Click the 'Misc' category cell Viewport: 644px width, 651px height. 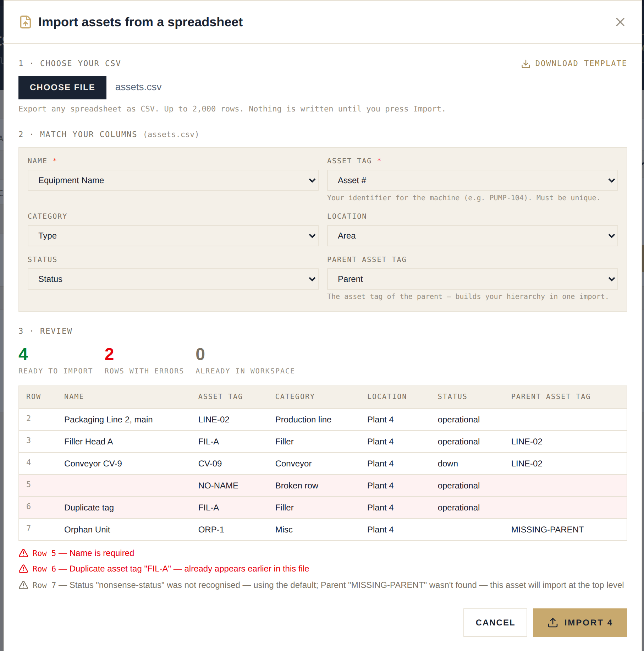[284, 530]
